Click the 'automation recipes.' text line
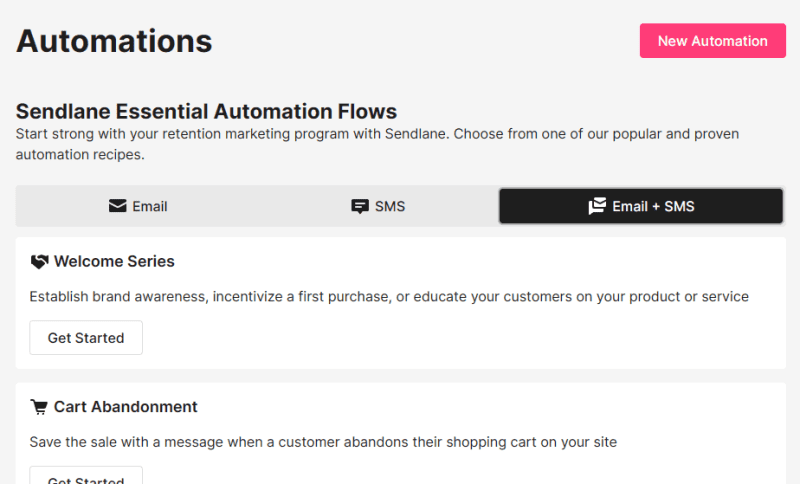Image resolution: width=800 pixels, height=484 pixels. click(80, 155)
